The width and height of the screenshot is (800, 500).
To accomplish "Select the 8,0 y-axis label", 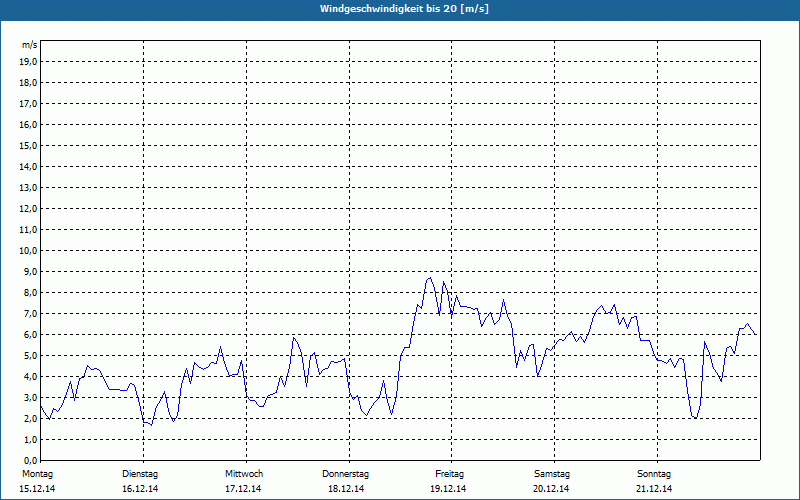I will (x=30, y=292).
